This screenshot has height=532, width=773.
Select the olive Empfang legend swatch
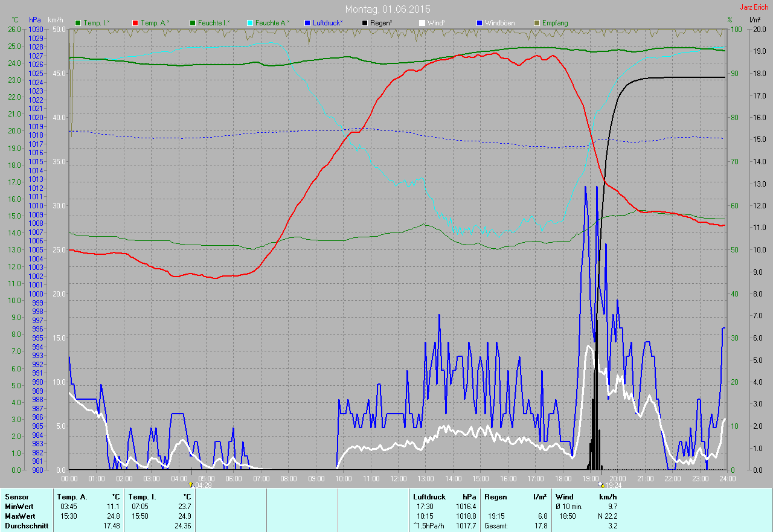coord(537,23)
